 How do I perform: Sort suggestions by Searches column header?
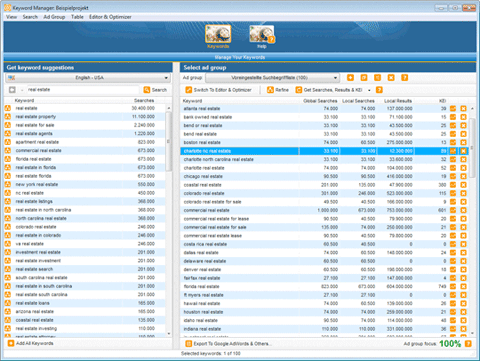[144, 100]
